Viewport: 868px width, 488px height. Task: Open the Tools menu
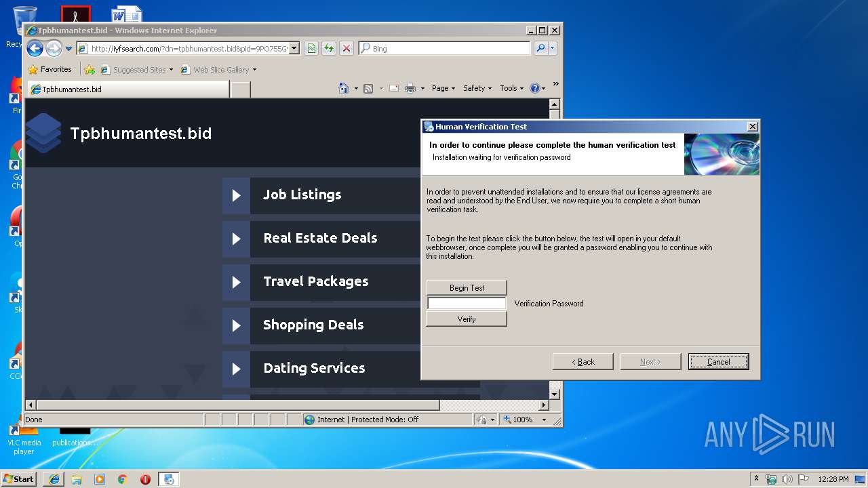click(x=512, y=88)
